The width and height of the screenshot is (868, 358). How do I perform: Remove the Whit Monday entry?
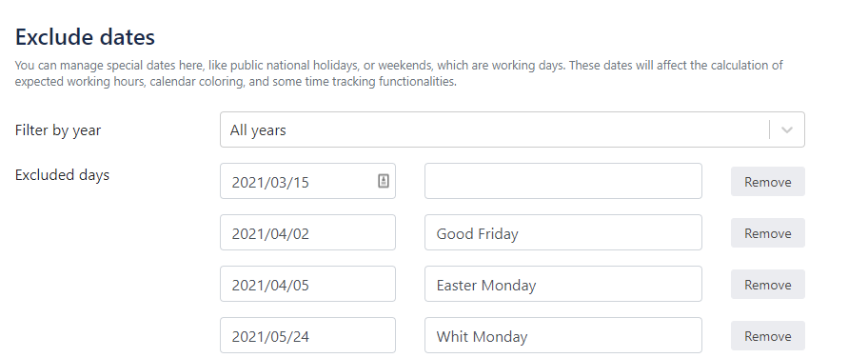[x=767, y=336]
